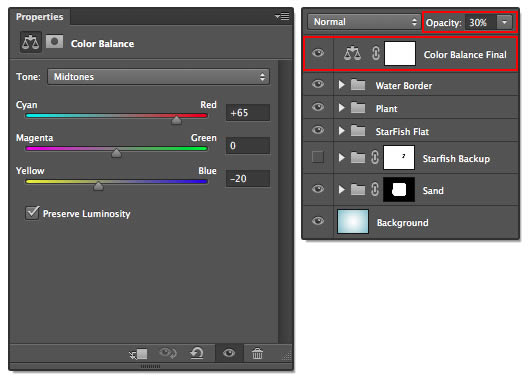
Task: Click the Opacity 30% value field
Action: click(x=481, y=23)
